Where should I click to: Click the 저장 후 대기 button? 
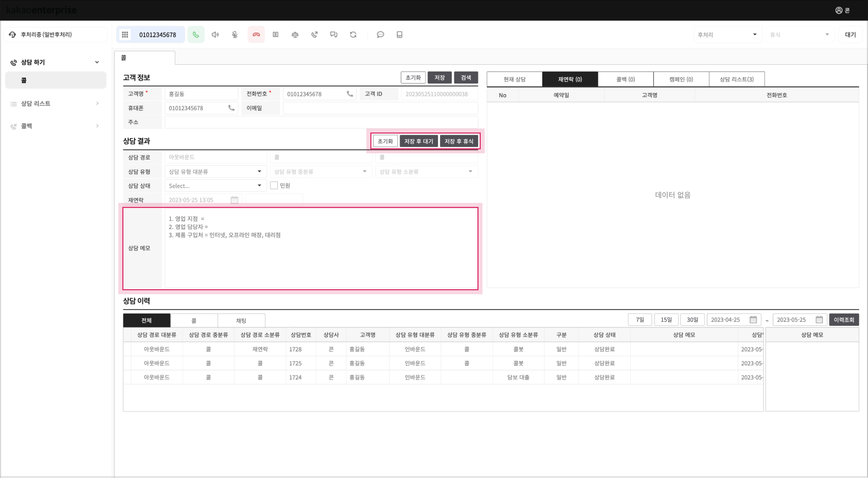tap(419, 141)
